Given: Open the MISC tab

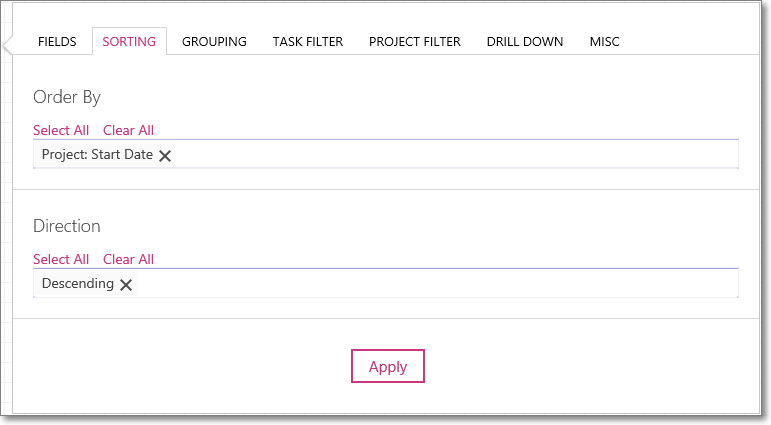Looking at the screenshot, I should coord(604,42).
